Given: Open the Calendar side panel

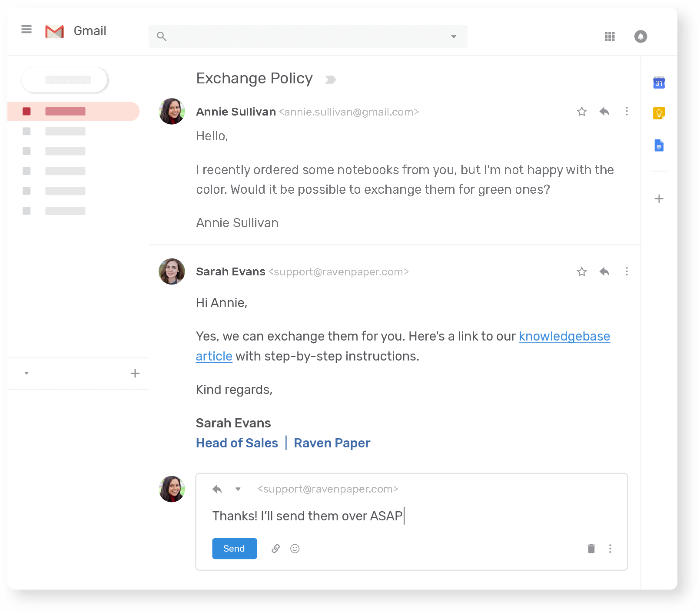Looking at the screenshot, I should (x=659, y=83).
